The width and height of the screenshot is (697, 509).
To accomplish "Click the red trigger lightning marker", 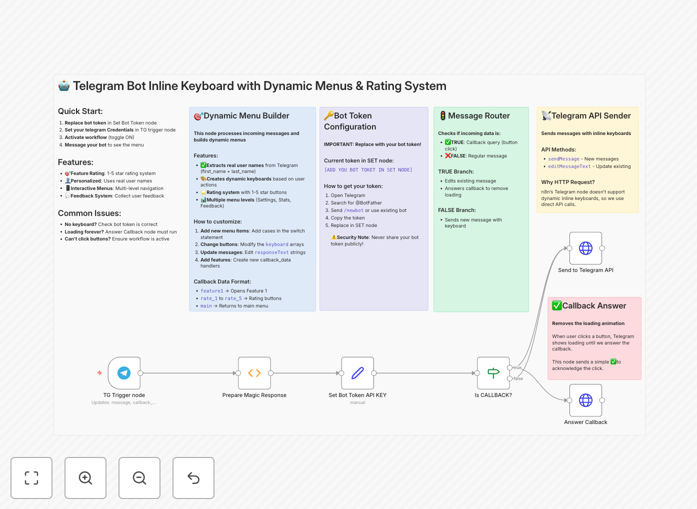I will click(100, 373).
